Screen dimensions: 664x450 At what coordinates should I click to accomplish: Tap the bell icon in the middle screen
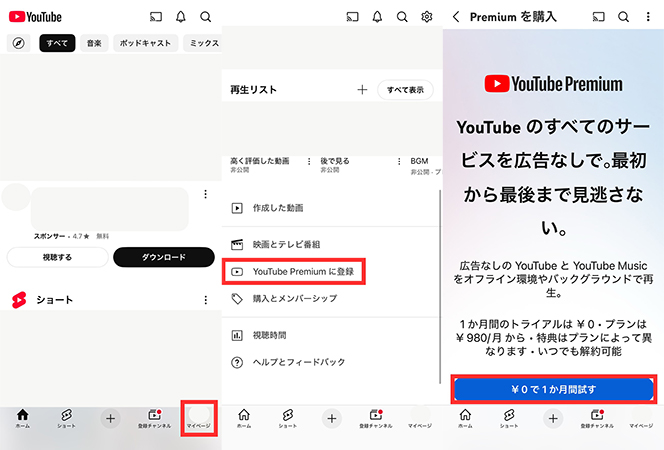click(x=377, y=17)
